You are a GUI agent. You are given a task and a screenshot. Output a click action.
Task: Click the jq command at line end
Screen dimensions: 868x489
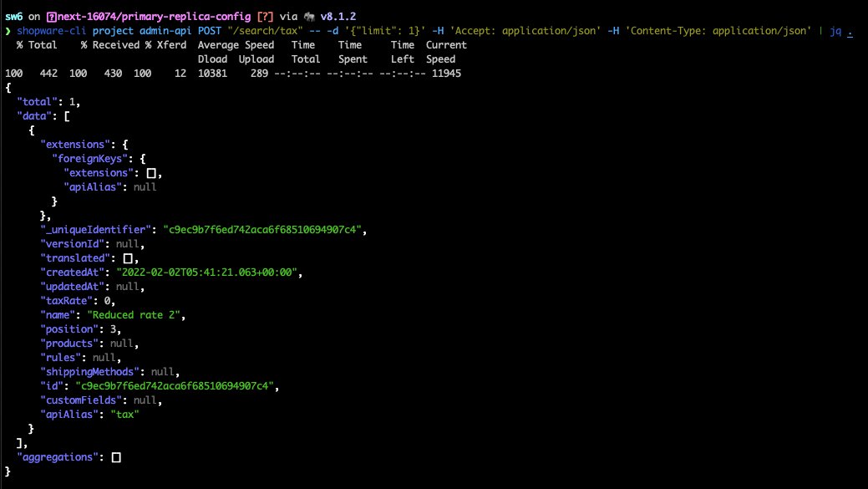pos(835,31)
